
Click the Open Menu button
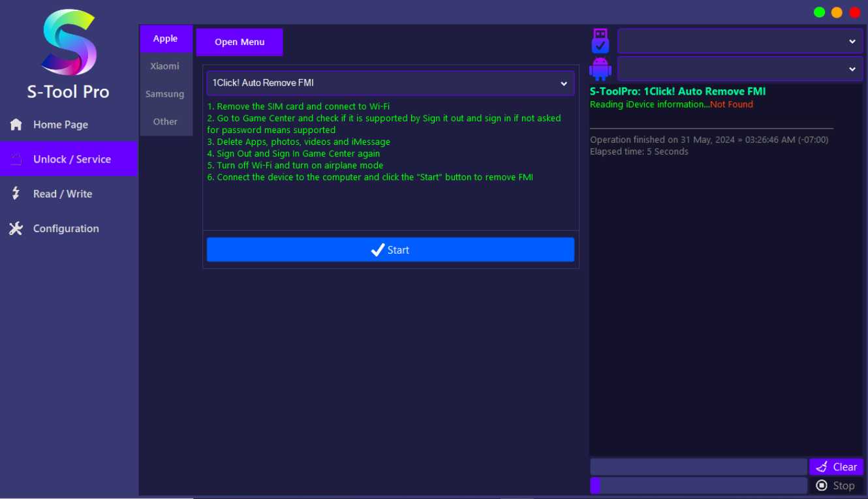point(240,42)
